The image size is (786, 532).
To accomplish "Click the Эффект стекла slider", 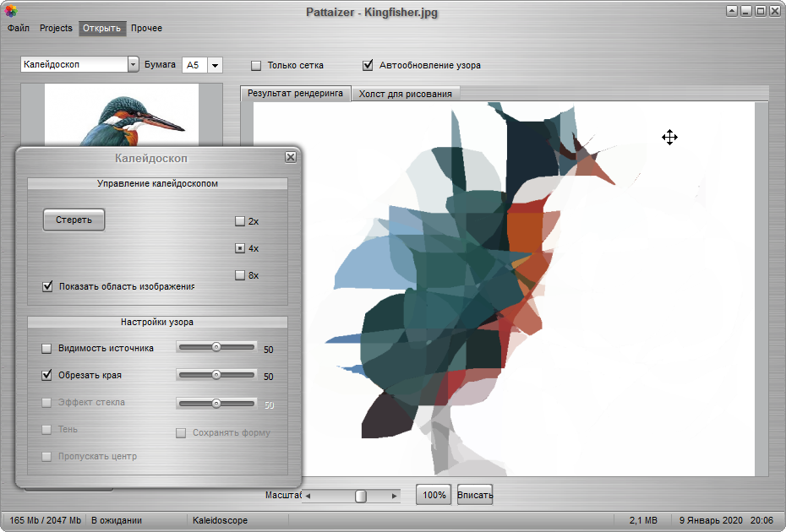I will coord(216,404).
